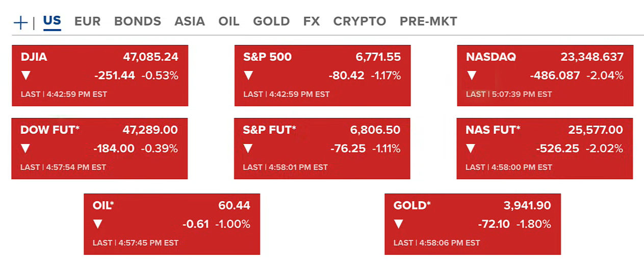
Task: Select the FX tab
Action: point(311,21)
